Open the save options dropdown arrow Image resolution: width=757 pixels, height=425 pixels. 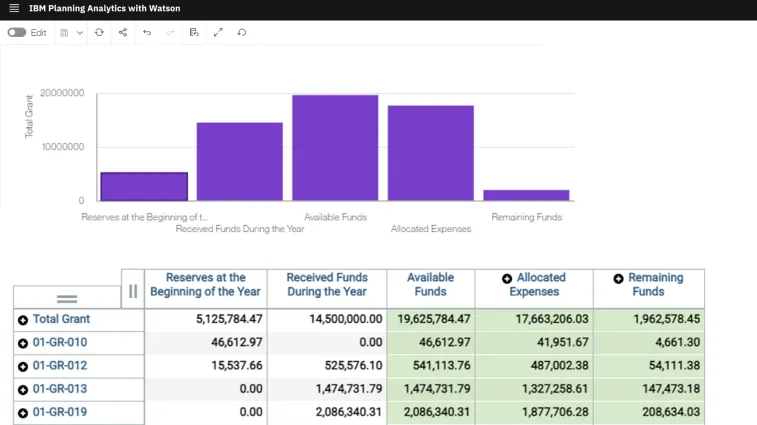point(80,33)
